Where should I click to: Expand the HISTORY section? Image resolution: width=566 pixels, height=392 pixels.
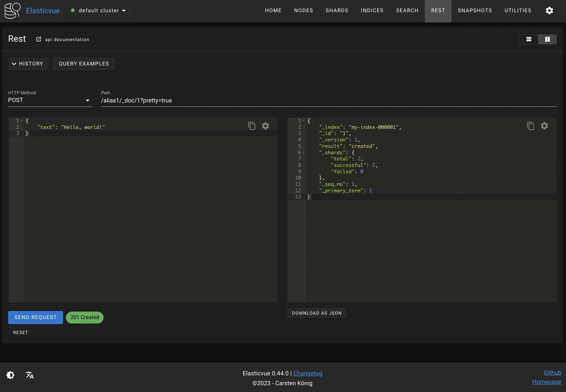29,64
